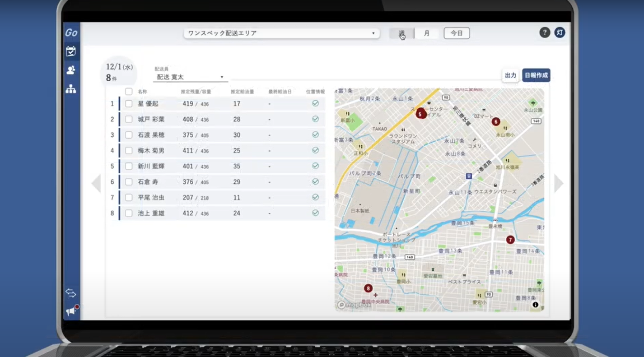Viewport: 644px width, 357px height.
Task: Click the 出力 export button
Action: (510, 75)
